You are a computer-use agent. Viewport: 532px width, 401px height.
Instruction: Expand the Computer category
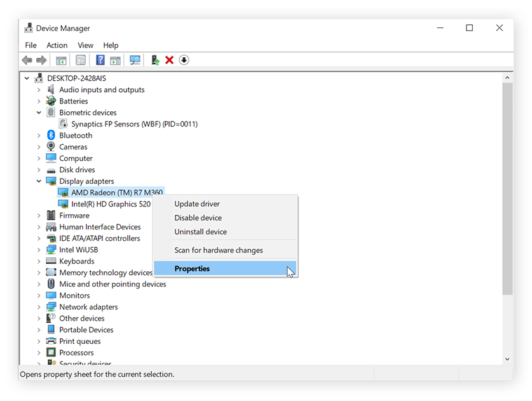tap(39, 158)
